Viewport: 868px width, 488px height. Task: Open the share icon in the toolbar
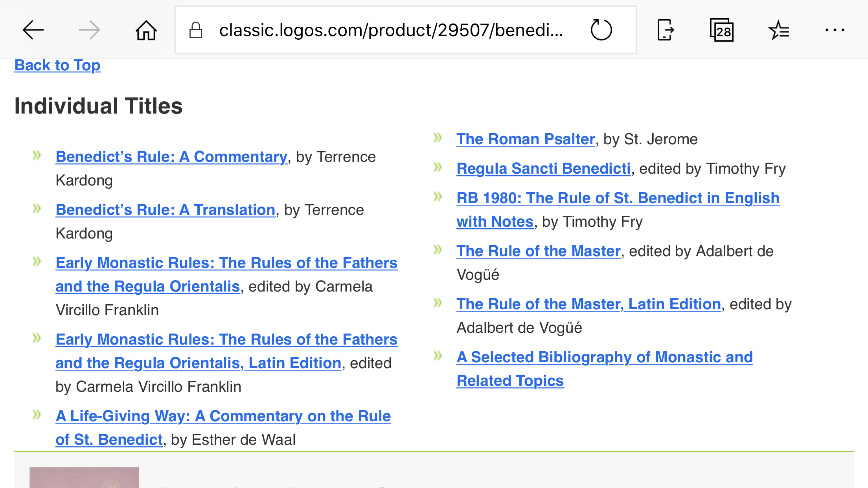665,30
